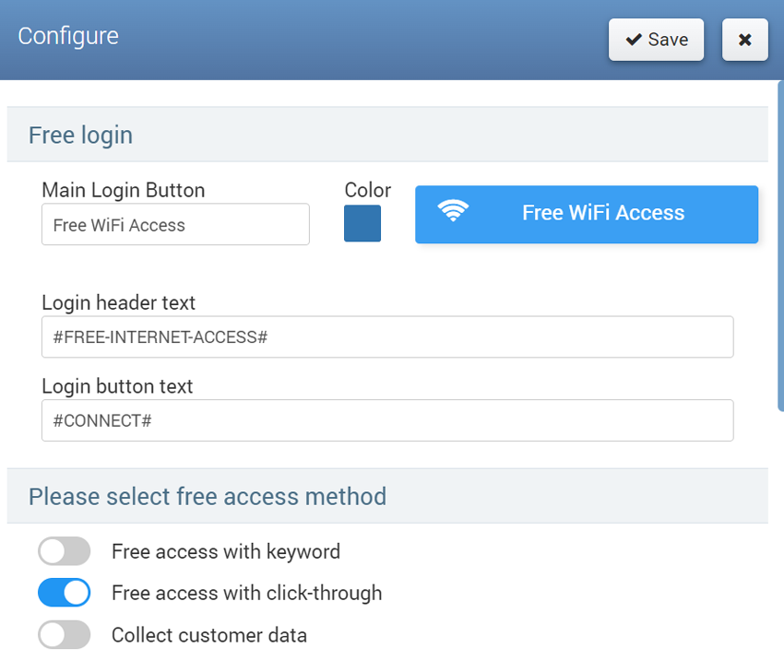Select the Login button text input
This screenshot has height=672, width=784.
click(387, 420)
